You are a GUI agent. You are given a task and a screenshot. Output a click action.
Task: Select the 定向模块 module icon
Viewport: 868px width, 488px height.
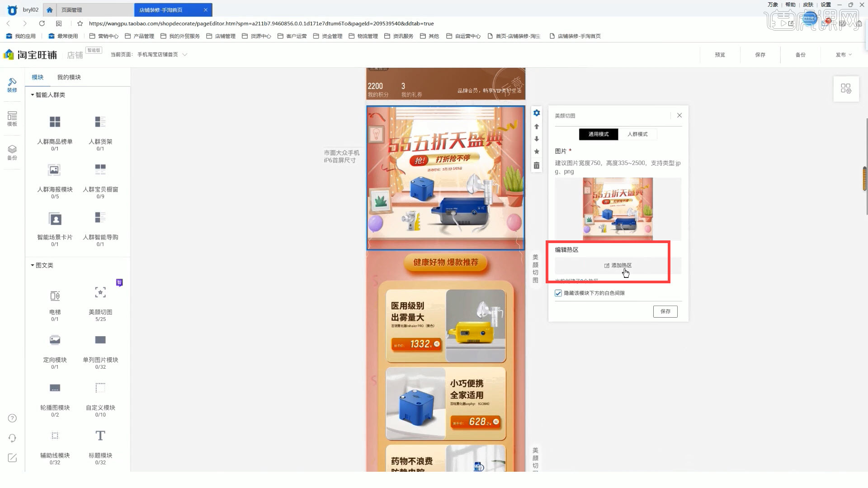[x=55, y=340]
